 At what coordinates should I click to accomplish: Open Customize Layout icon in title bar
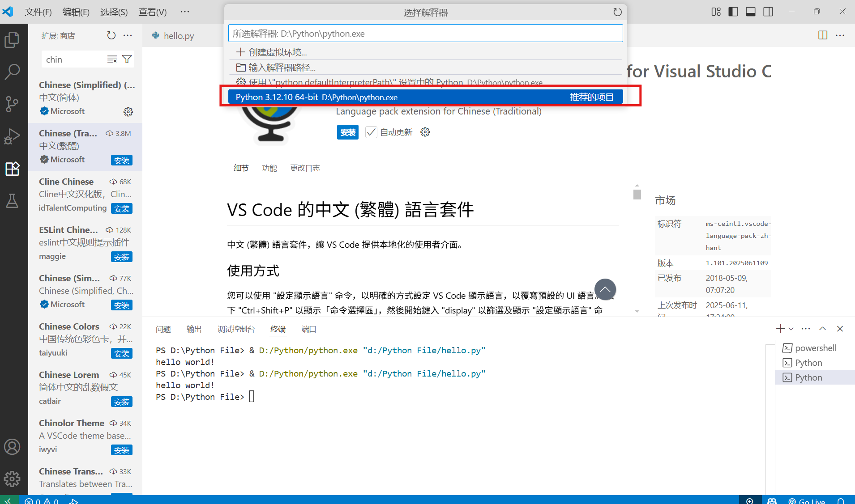click(716, 12)
